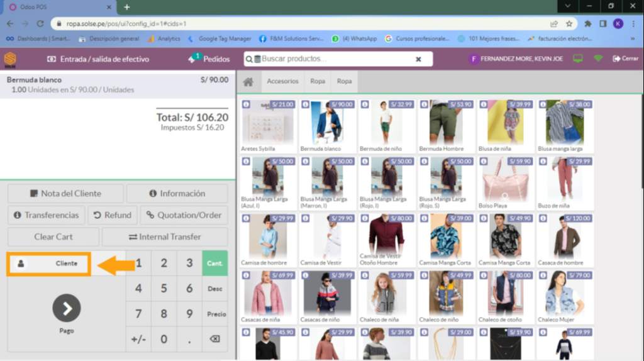Click info icon on Aretes Sybilla product
This screenshot has width=644, height=361.
pyautogui.click(x=245, y=104)
